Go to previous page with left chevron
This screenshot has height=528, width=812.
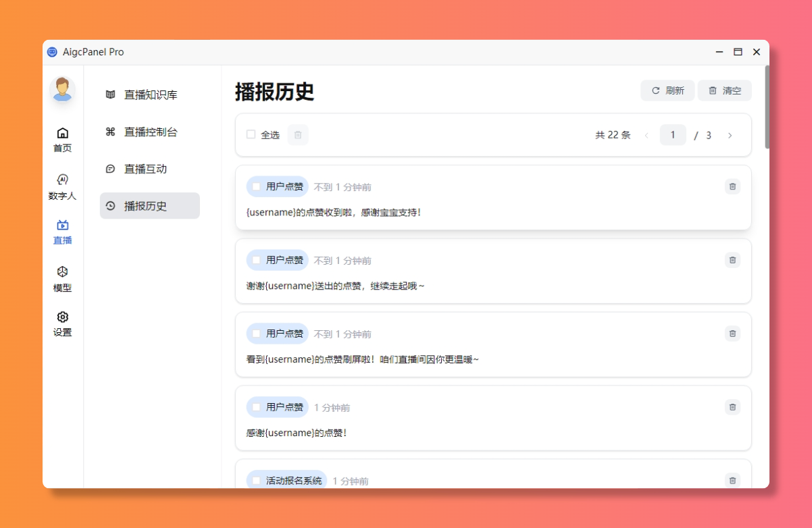coord(646,135)
